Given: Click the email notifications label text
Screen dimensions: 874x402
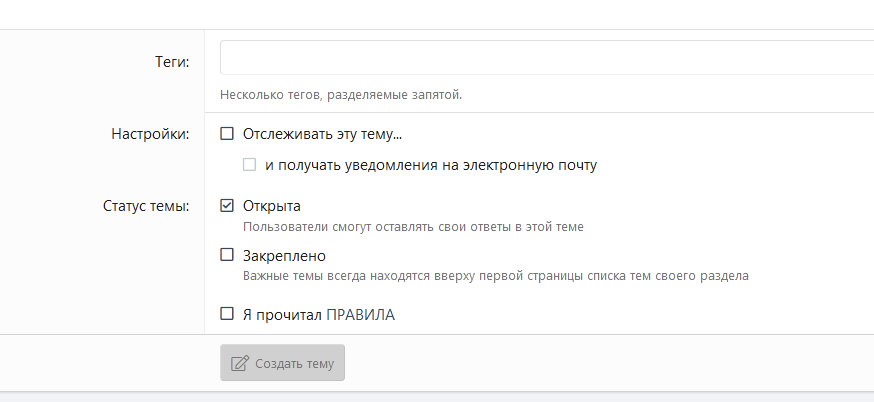Looking at the screenshot, I should click(431, 165).
